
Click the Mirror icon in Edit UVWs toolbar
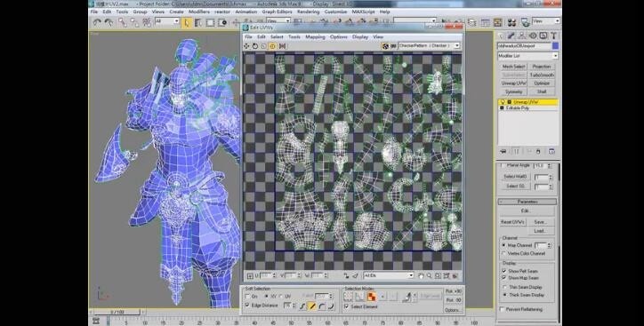click(x=282, y=46)
